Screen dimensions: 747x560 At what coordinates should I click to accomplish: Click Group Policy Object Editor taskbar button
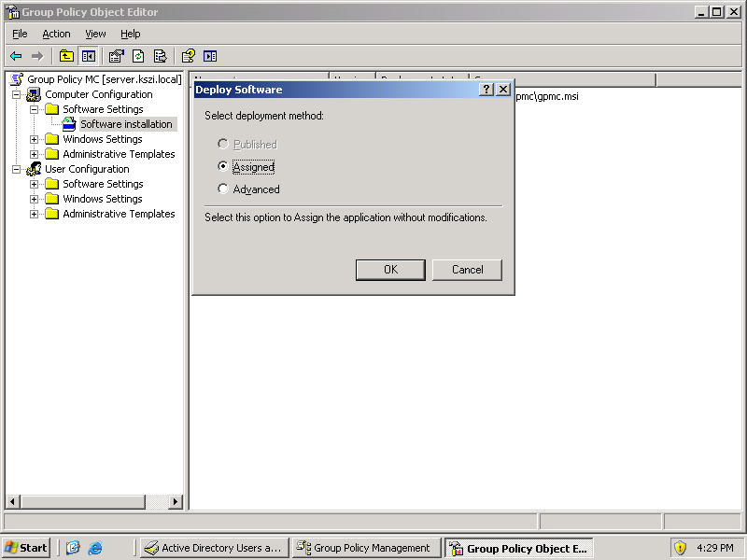coord(519,548)
